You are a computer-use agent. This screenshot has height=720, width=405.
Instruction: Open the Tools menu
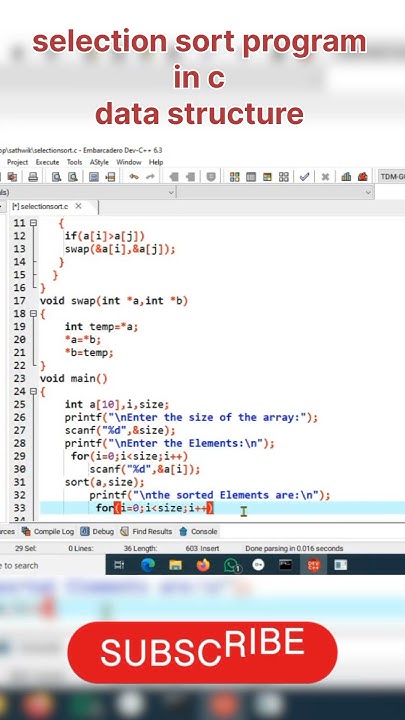74,162
